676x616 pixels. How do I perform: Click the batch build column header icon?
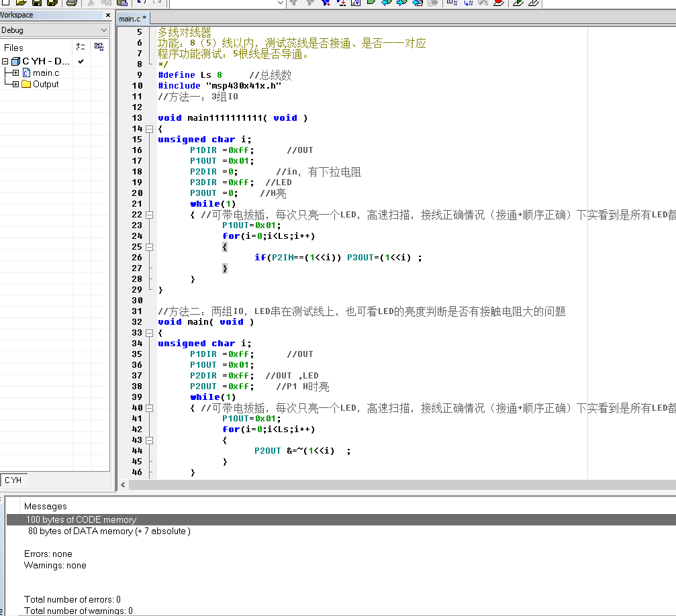99,47
